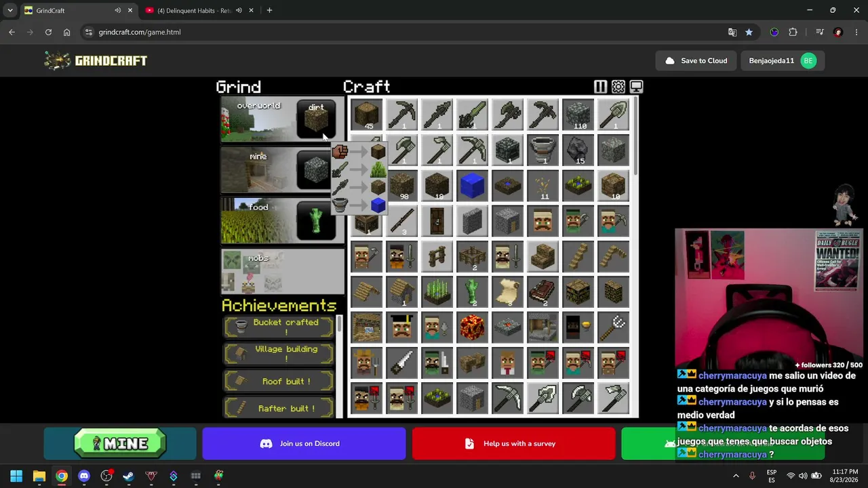This screenshot has height=488, width=868.
Task: Mute the GrindCraft tab audio
Action: point(118,10)
